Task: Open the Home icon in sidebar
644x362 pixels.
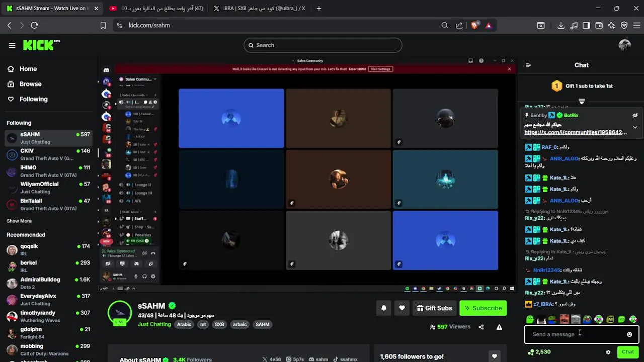Action: [x=11, y=69]
